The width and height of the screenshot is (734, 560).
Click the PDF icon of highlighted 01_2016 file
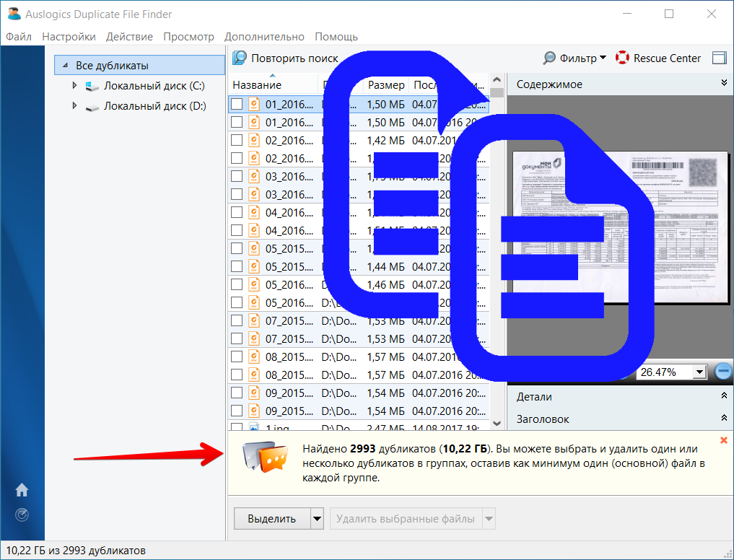tap(254, 104)
